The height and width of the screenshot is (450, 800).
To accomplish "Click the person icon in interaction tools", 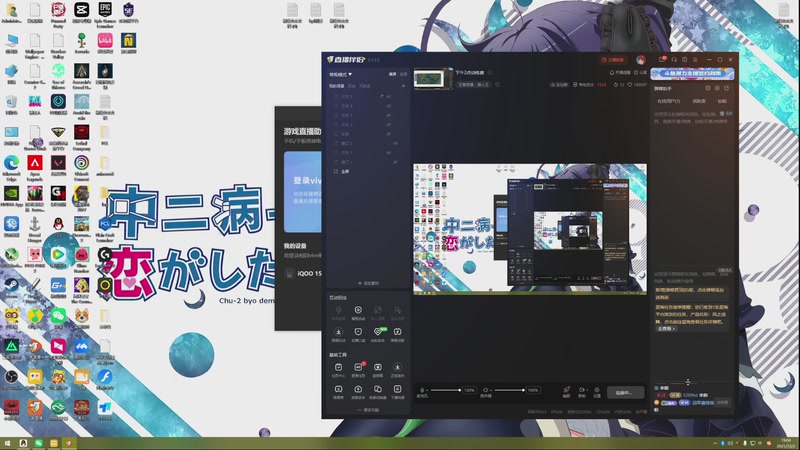I will tap(397, 310).
